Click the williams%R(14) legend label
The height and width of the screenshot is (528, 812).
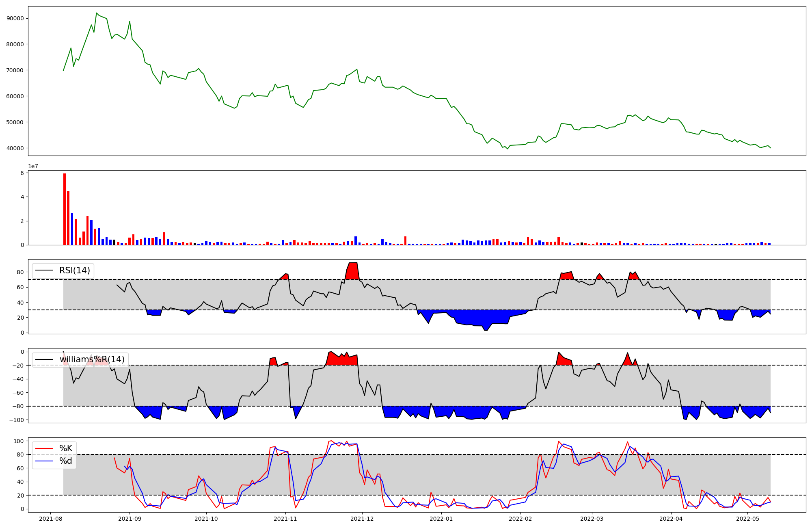point(92,359)
